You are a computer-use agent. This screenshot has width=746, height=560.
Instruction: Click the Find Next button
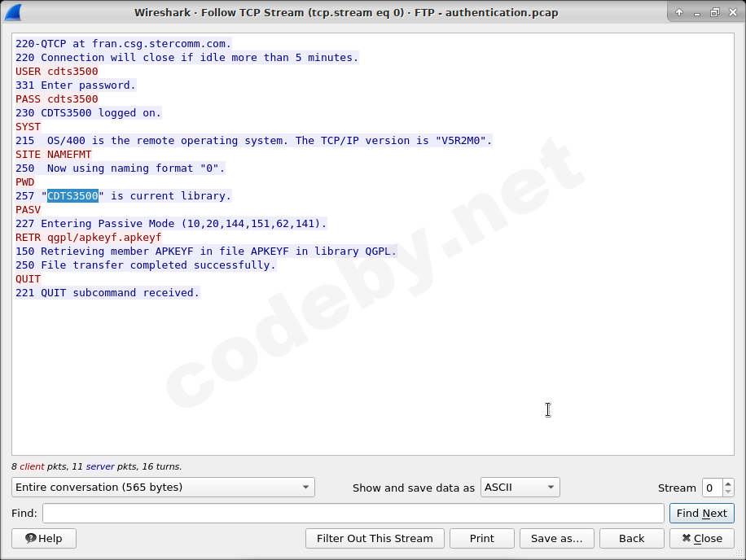point(701,513)
